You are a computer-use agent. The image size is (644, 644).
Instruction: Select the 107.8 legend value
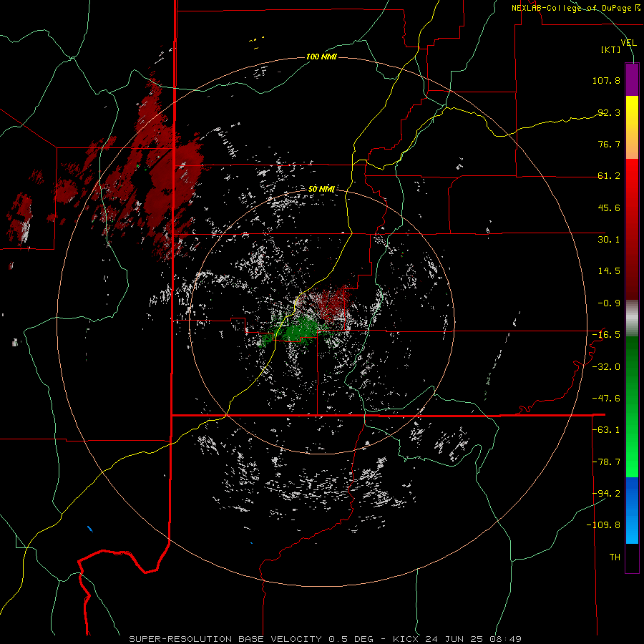606,80
